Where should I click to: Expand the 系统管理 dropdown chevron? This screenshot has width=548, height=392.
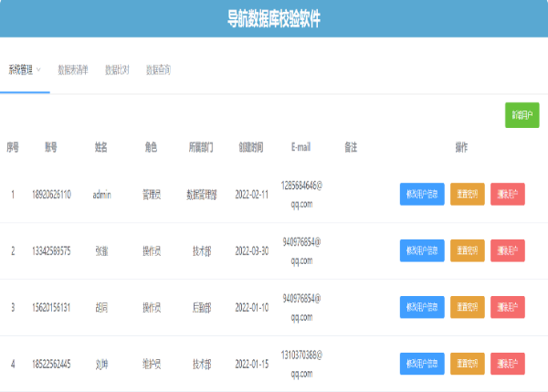click(38, 69)
